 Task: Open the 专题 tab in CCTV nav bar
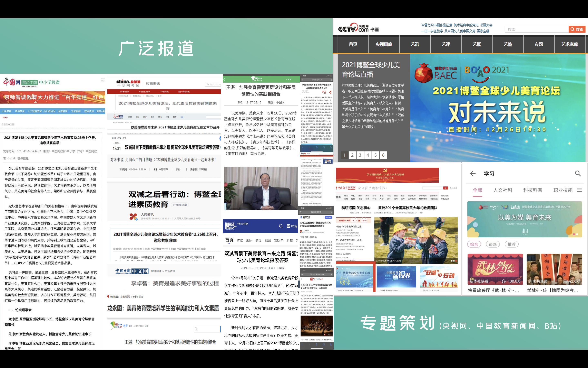point(539,44)
